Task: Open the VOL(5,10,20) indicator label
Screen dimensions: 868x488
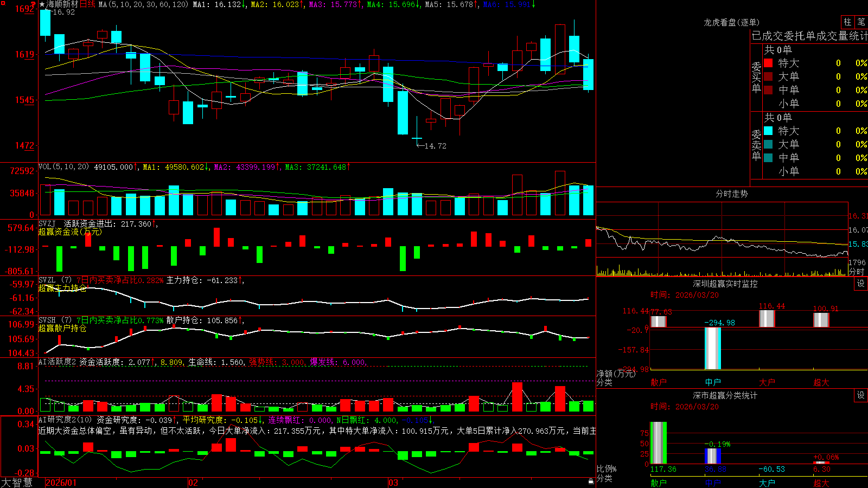Action: (63, 167)
